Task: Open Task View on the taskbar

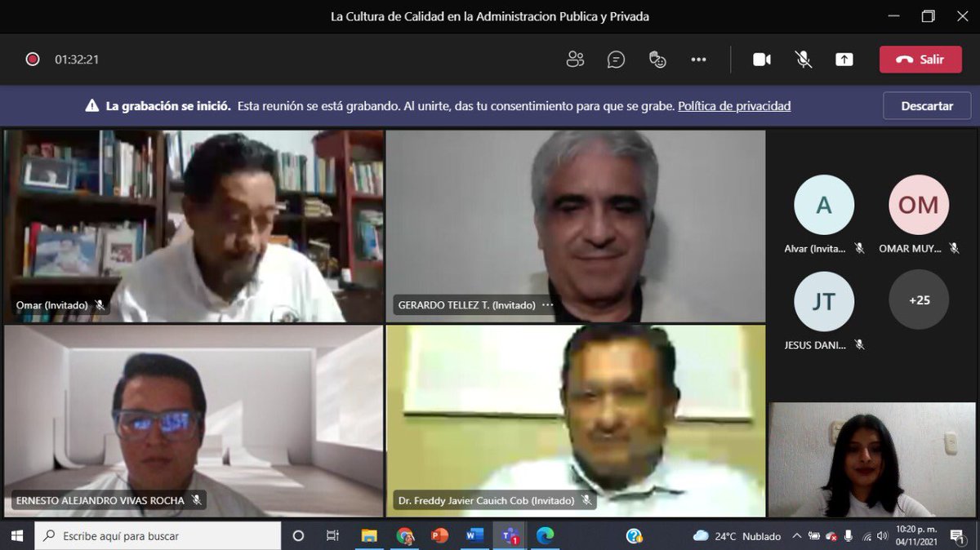Action: click(332, 535)
